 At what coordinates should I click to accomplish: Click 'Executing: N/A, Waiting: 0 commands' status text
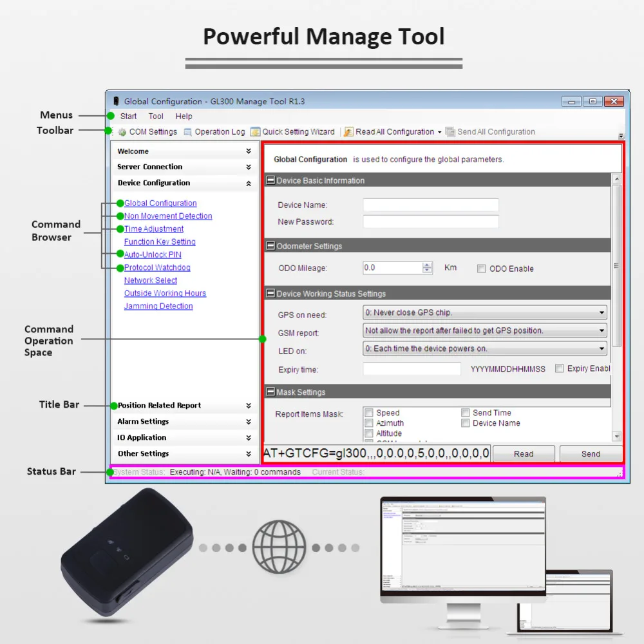235,472
